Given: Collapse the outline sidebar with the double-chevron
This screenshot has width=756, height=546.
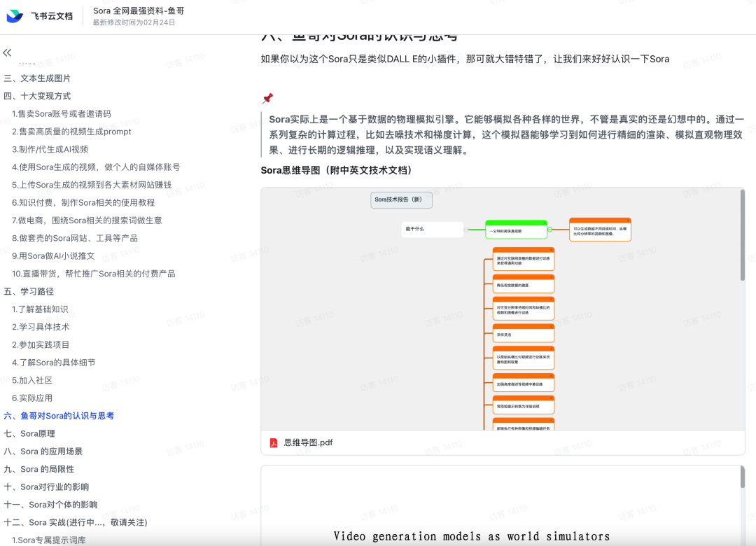Looking at the screenshot, I should tap(7, 52).
